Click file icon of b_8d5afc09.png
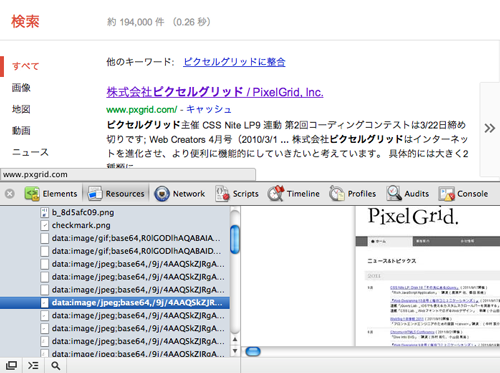Viewport: 500px width, 373px height. click(x=44, y=212)
